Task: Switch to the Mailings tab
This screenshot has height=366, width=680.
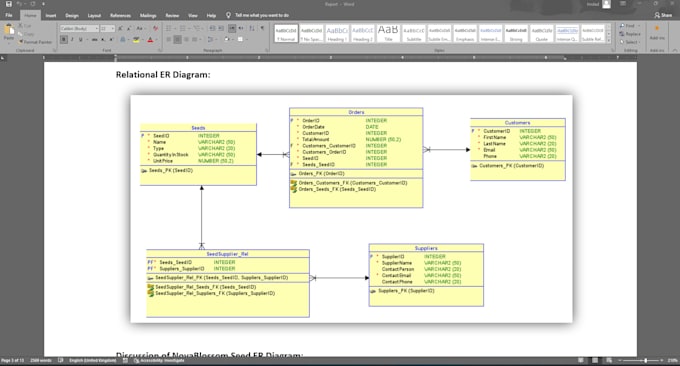Action: pyautogui.click(x=148, y=16)
